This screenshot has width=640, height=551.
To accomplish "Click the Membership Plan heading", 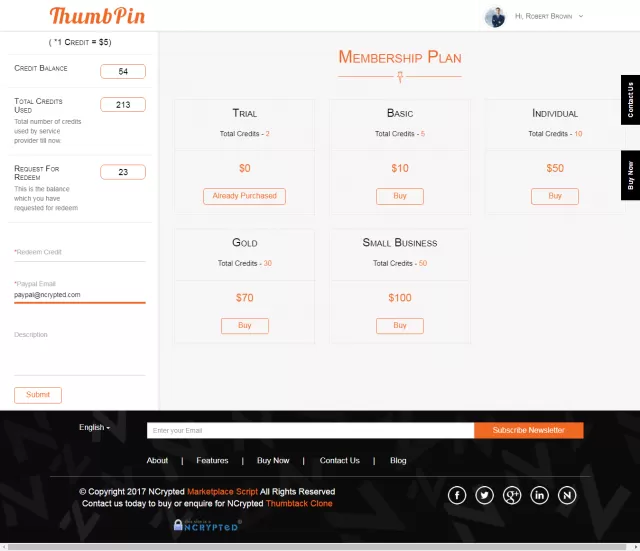I will point(400,57).
